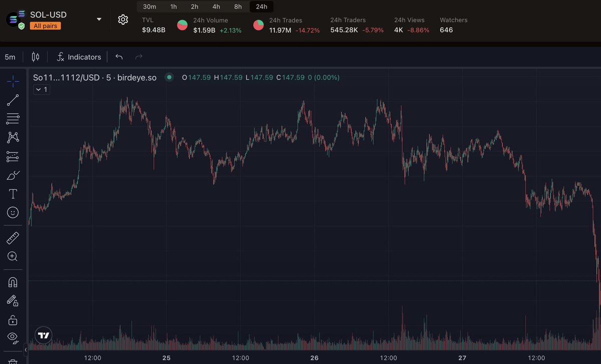This screenshot has width=601, height=364.
Task: Open the 5m interval selector
Action: coord(10,57)
